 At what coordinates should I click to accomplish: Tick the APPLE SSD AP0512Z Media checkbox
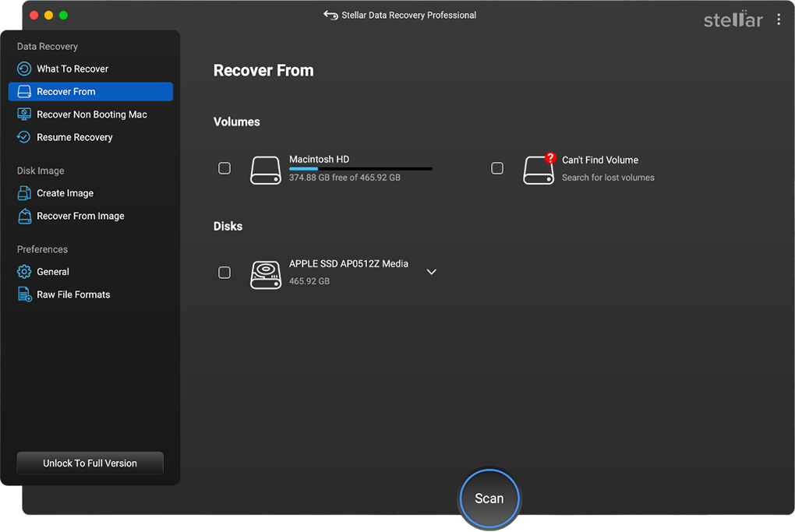pos(224,273)
